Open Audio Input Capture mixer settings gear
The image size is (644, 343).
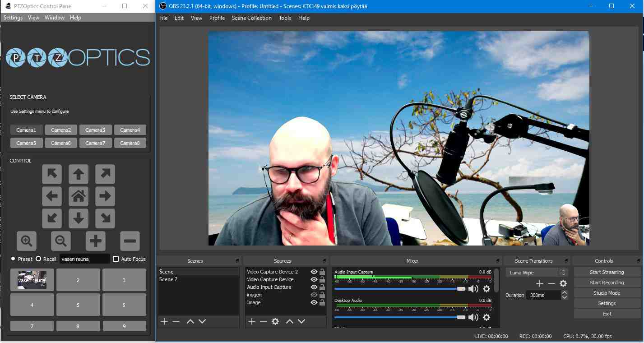(x=486, y=289)
